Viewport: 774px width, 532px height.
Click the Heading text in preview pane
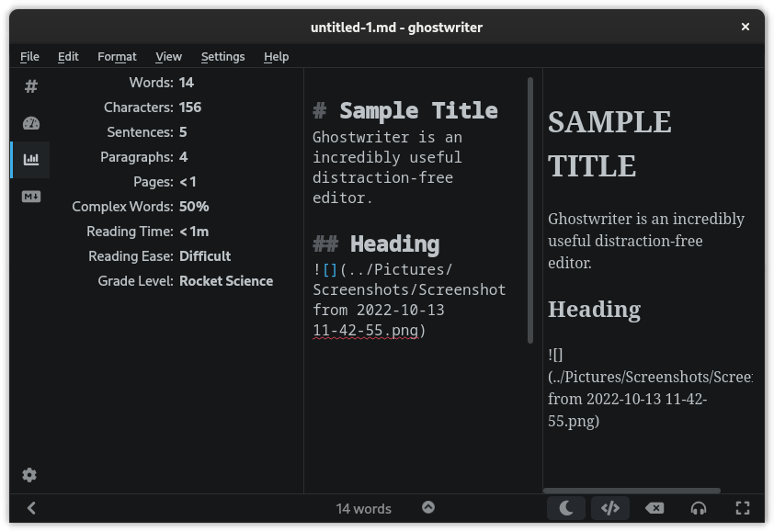(x=595, y=310)
